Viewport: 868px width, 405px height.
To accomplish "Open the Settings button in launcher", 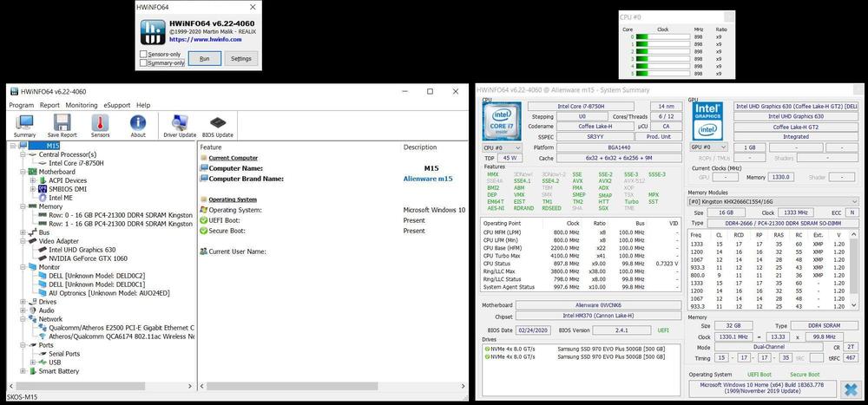I will [241, 59].
